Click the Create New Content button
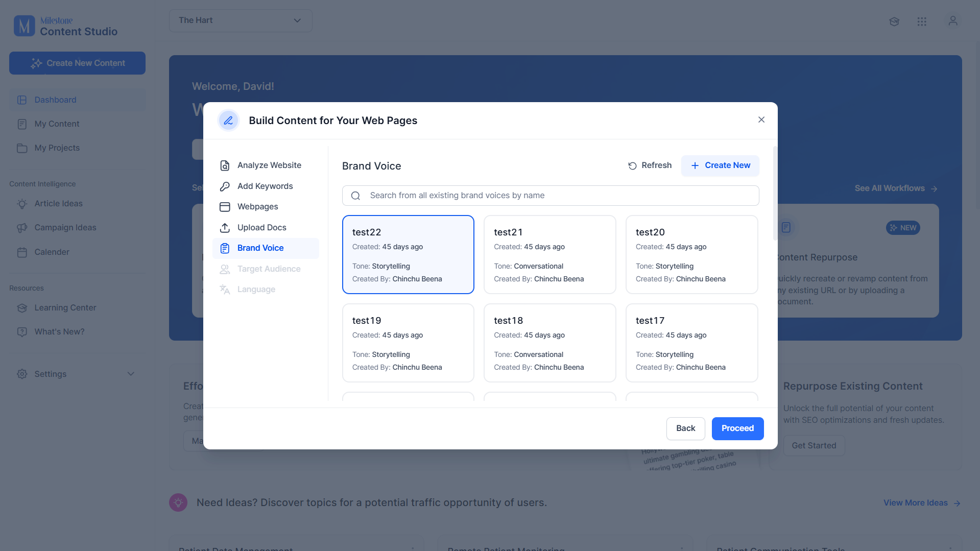Screen dimensions: 980x551 (77, 63)
